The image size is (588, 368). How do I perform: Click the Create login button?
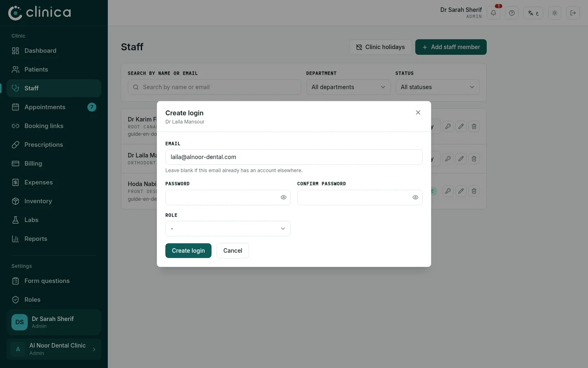pos(188,251)
